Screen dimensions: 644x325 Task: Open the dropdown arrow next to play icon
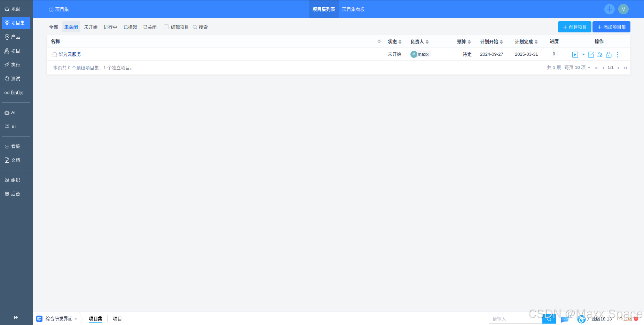[583, 55]
